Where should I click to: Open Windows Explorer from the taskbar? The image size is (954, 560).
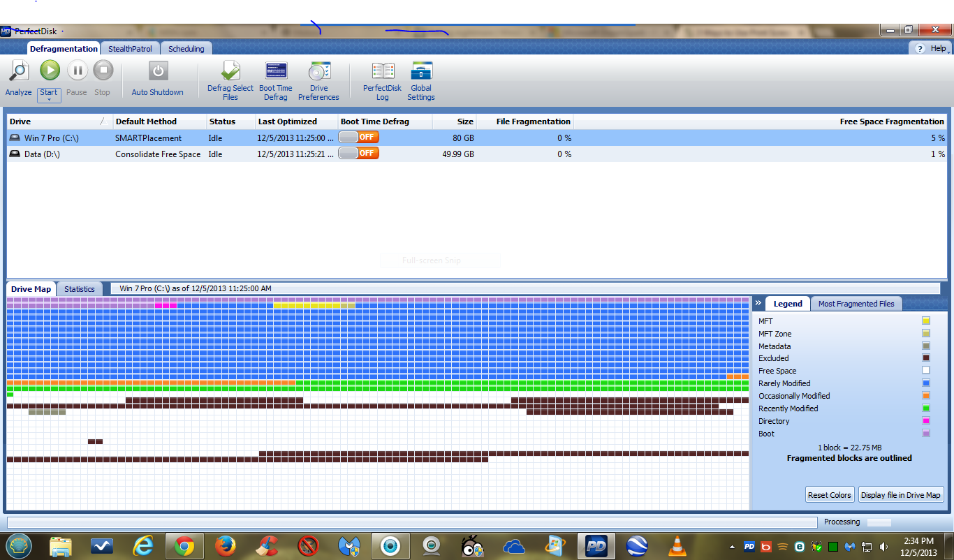(x=61, y=546)
